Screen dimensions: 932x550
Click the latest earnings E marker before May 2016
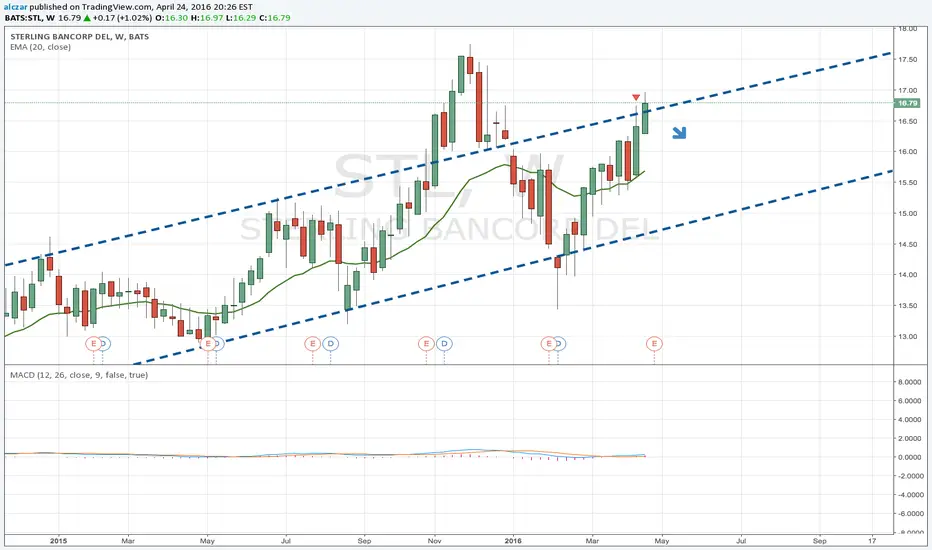tap(654, 344)
